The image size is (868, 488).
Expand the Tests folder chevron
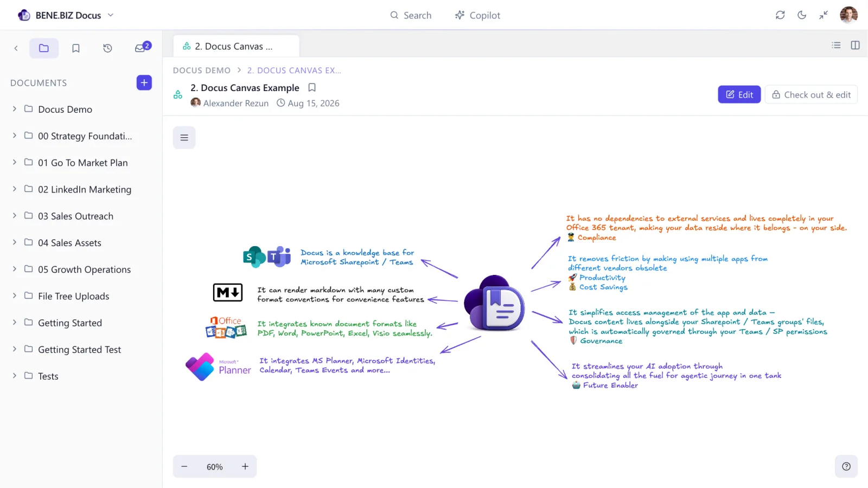15,376
